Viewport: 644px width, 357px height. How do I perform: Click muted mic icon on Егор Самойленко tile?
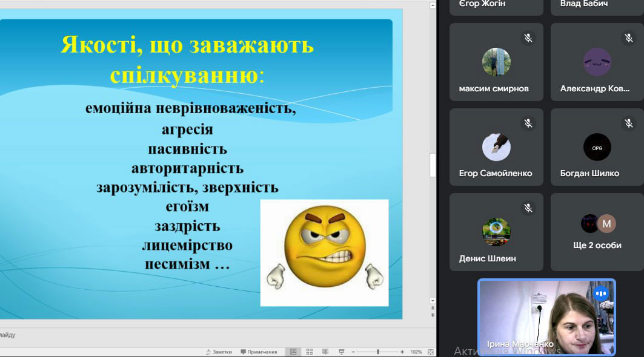point(528,123)
